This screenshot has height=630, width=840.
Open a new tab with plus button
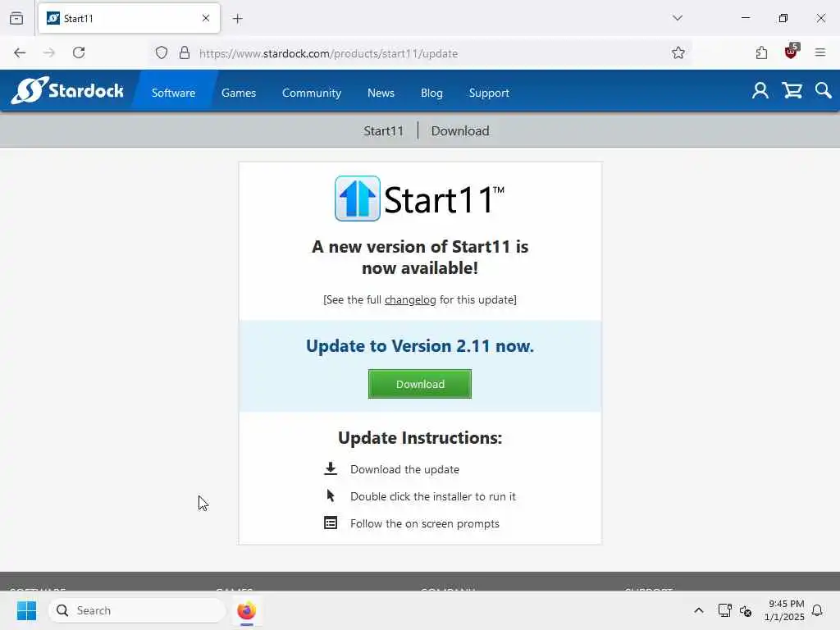(238, 19)
